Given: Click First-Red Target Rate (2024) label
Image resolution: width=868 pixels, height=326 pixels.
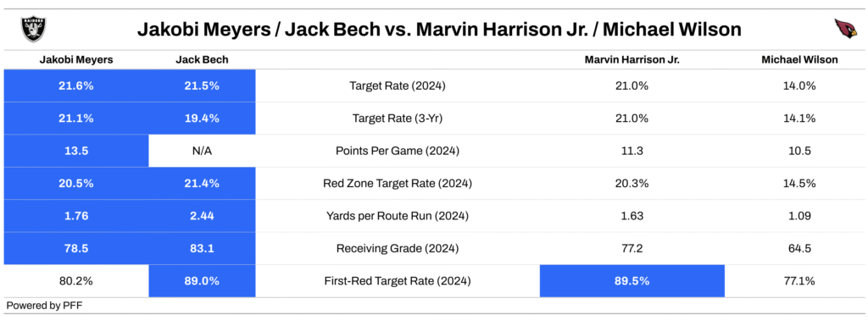Looking at the screenshot, I should 398,281.
